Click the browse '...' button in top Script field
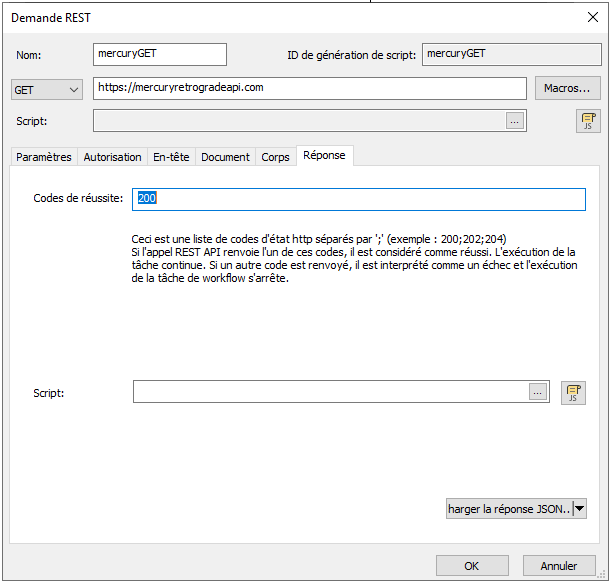This screenshot has width=611, height=582. [515, 121]
